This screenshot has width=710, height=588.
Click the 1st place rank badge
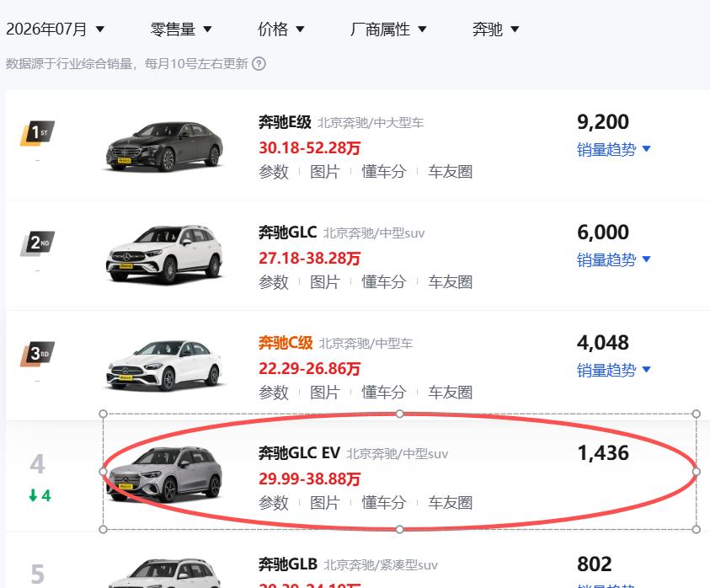38,133
